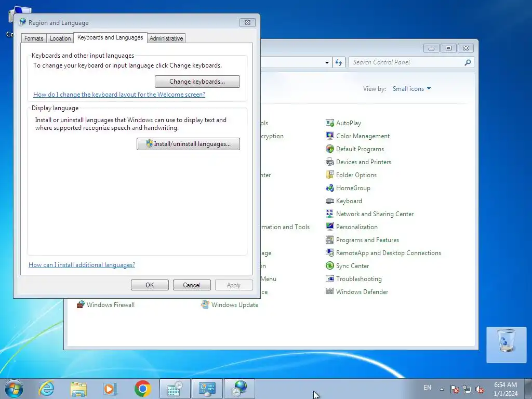Screen dimensions: 532x399
Task: Open Troubleshooting icon
Action: coord(329,278)
